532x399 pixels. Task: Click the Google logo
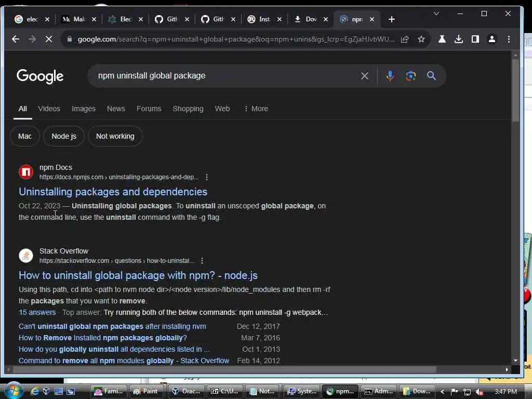(x=40, y=76)
